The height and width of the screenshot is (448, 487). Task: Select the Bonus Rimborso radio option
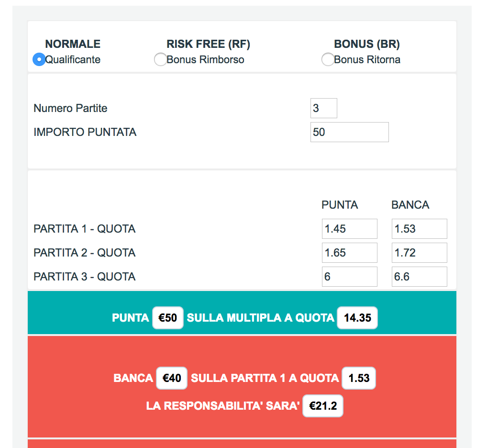[x=160, y=60]
